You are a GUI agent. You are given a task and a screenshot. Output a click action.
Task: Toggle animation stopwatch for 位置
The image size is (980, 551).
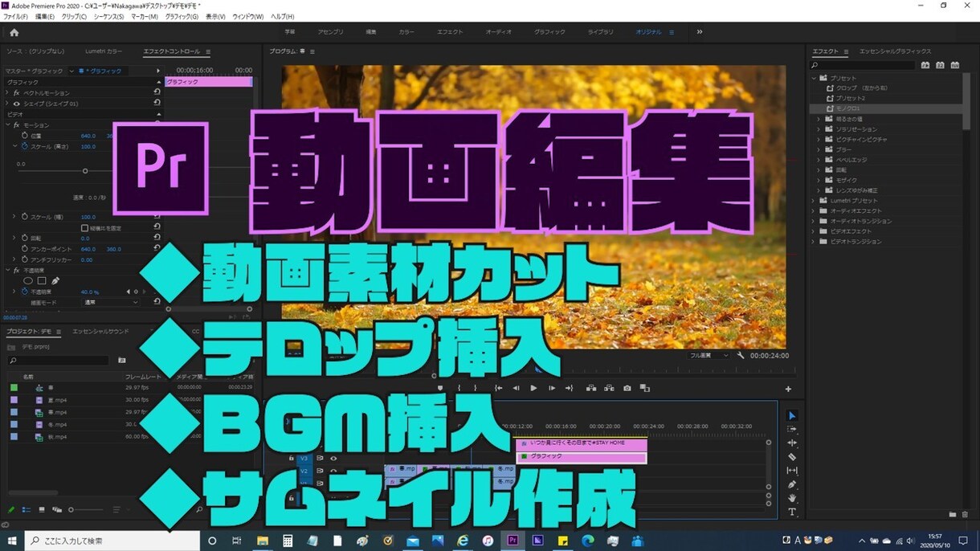[x=25, y=136]
